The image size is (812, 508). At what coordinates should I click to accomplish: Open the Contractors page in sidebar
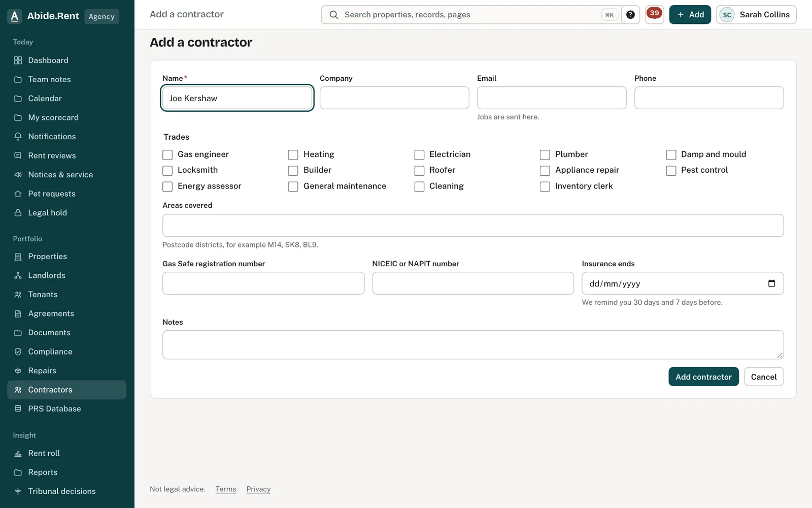click(67, 390)
